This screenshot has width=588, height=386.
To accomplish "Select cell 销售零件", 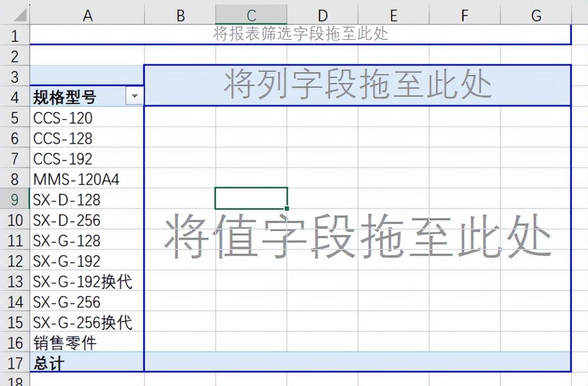I will click(87, 342).
